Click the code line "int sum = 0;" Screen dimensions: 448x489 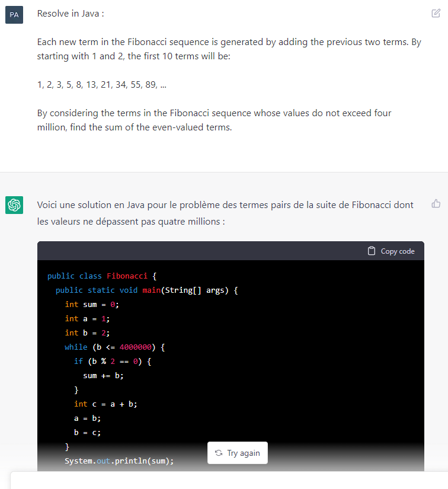click(x=92, y=305)
